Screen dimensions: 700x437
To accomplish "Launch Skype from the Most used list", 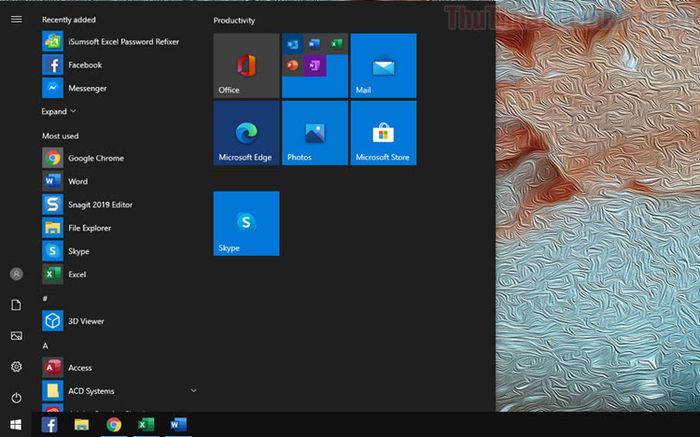I will (119, 251).
